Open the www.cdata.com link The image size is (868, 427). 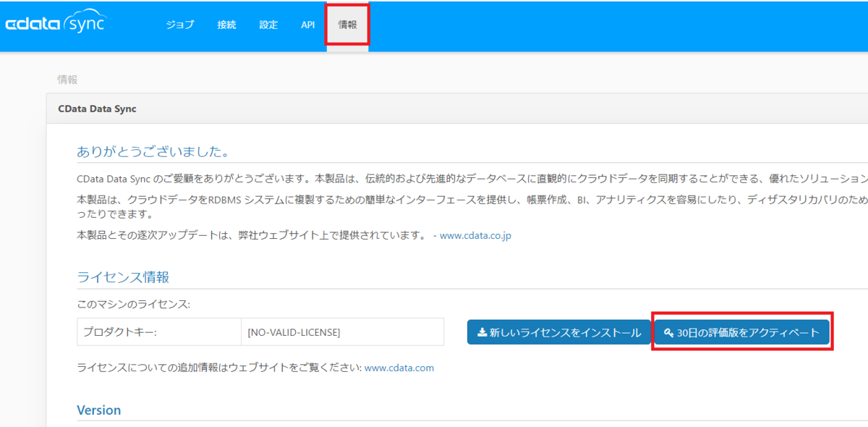[399, 368]
